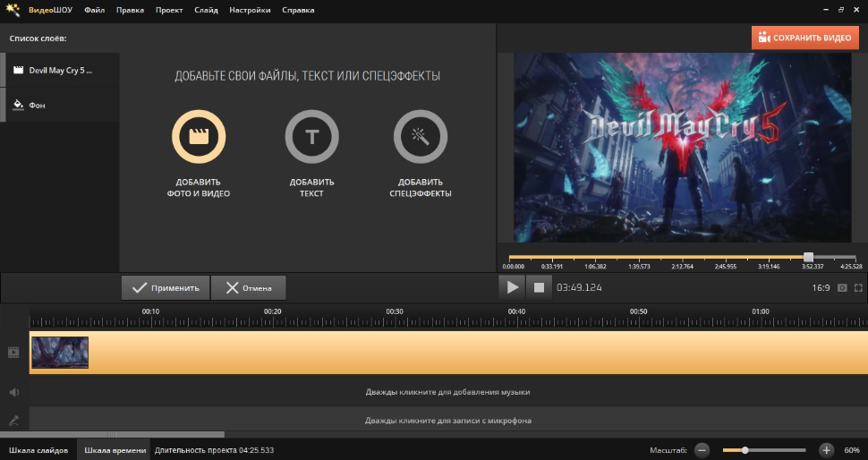
Task: Click the video track film icon
Action: tap(13, 353)
